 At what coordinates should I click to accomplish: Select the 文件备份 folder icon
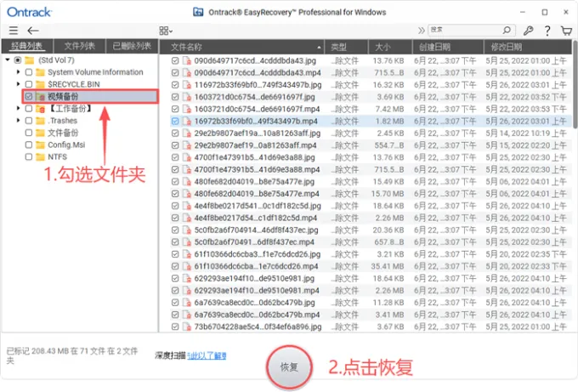click(x=40, y=133)
